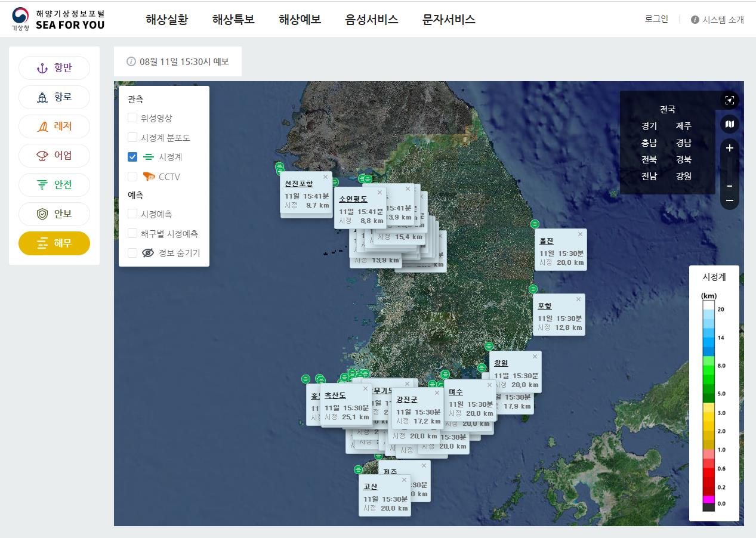Select 경남 region
Image resolution: width=756 pixels, height=538 pixels.
coord(684,143)
